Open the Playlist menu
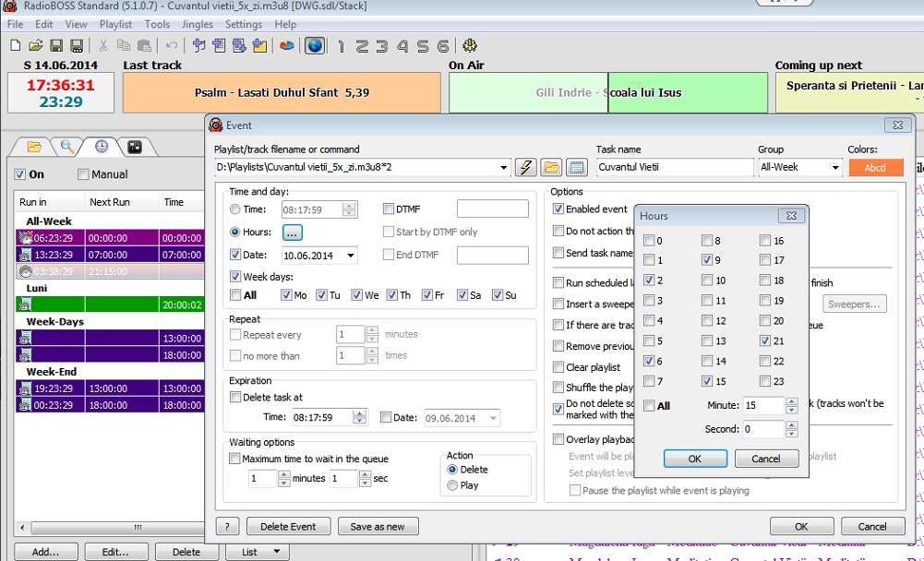 click(115, 24)
